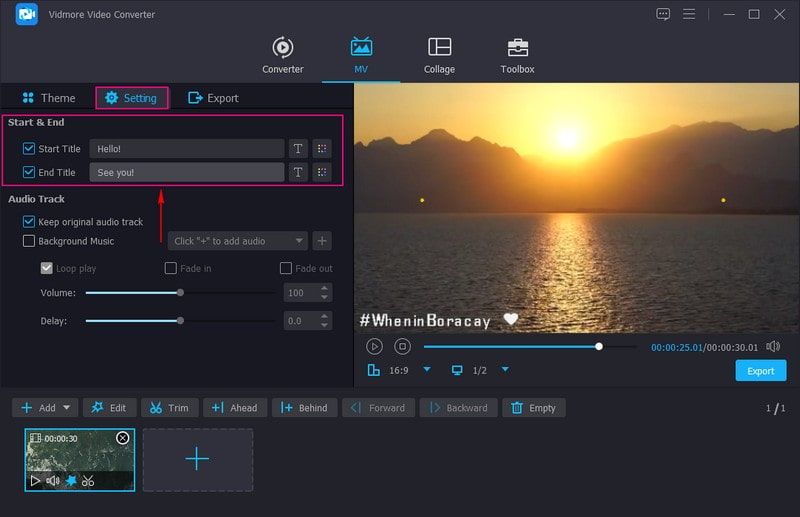Open End Title position grid icon
Image resolution: width=800 pixels, height=517 pixels.
tap(322, 172)
